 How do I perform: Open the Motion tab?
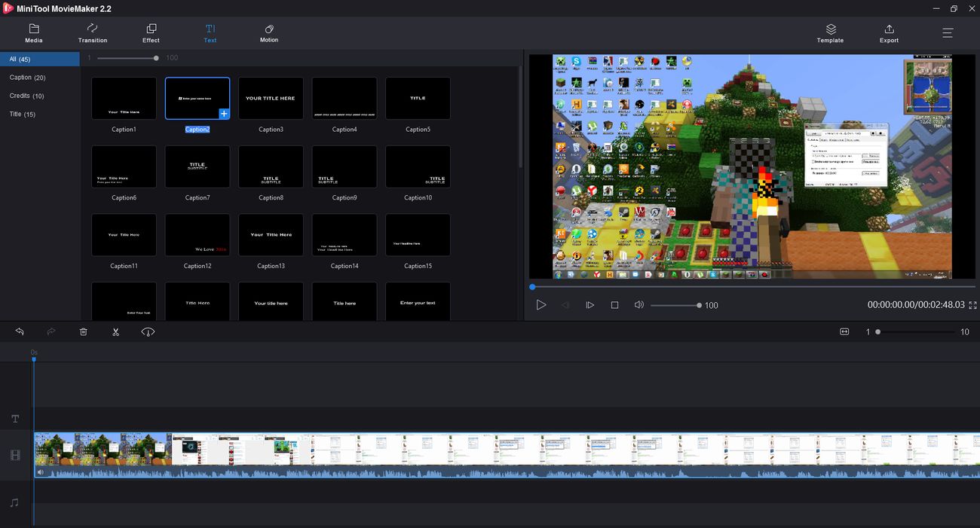point(269,33)
